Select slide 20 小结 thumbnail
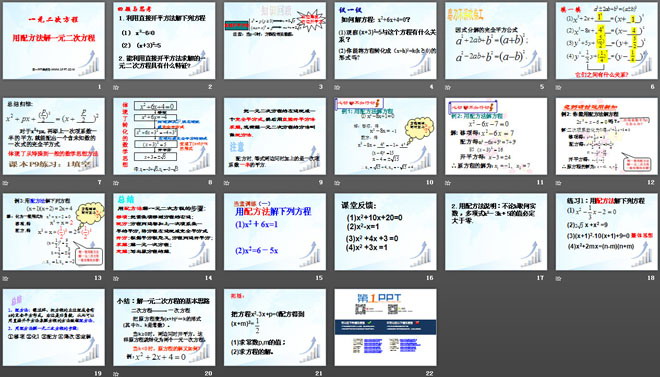 (x=164, y=327)
